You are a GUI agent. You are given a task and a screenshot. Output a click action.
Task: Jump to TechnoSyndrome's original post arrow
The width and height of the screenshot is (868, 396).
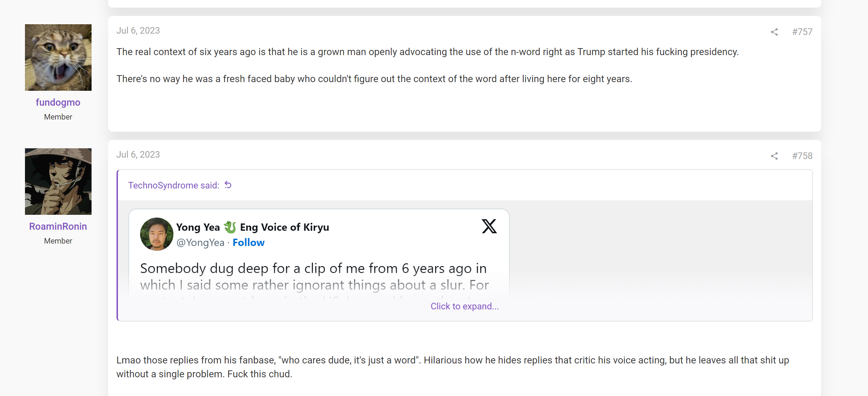pyautogui.click(x=228, y=185)
